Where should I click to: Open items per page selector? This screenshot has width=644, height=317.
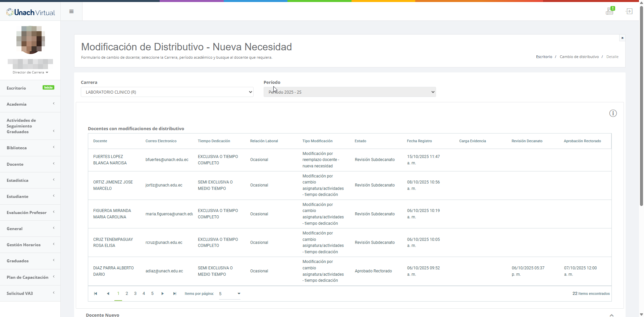coord(230,294)
